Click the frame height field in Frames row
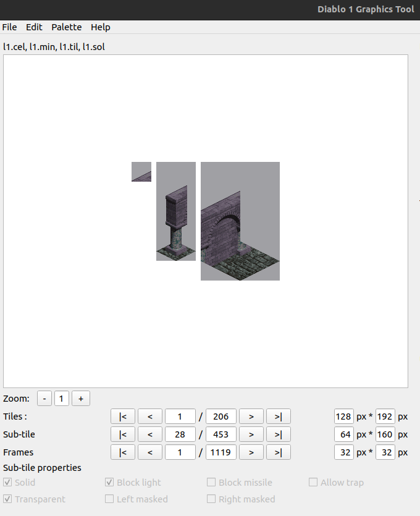The height and width of the screenshot is (516, 420). (x=385, y=452)
